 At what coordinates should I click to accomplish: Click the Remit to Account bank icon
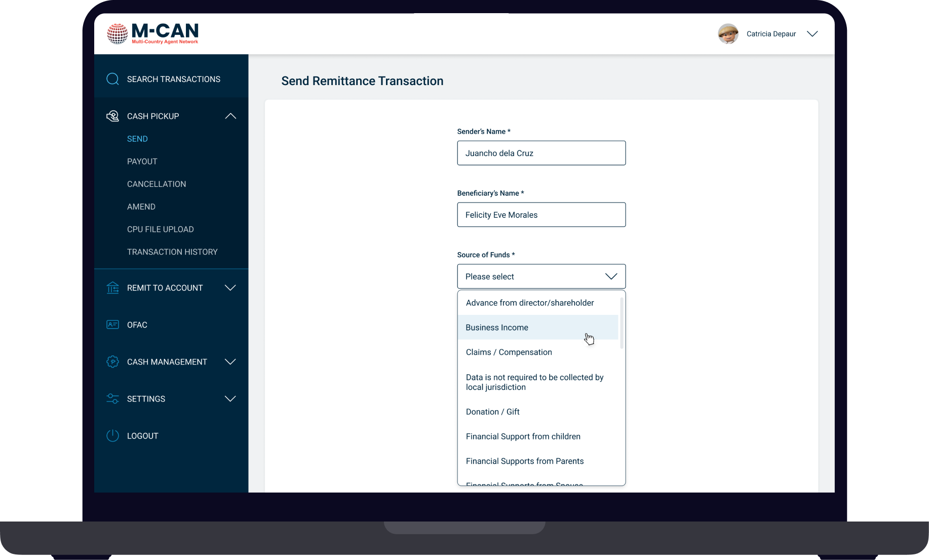112,288
